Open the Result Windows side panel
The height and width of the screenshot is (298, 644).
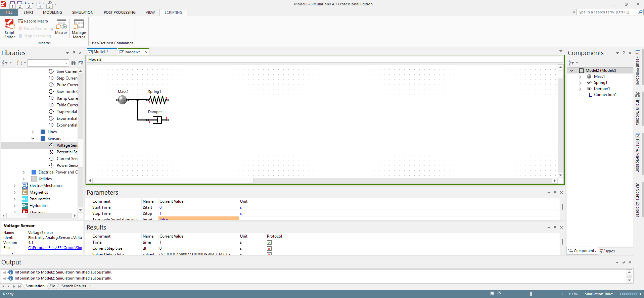tap(638, 68)
